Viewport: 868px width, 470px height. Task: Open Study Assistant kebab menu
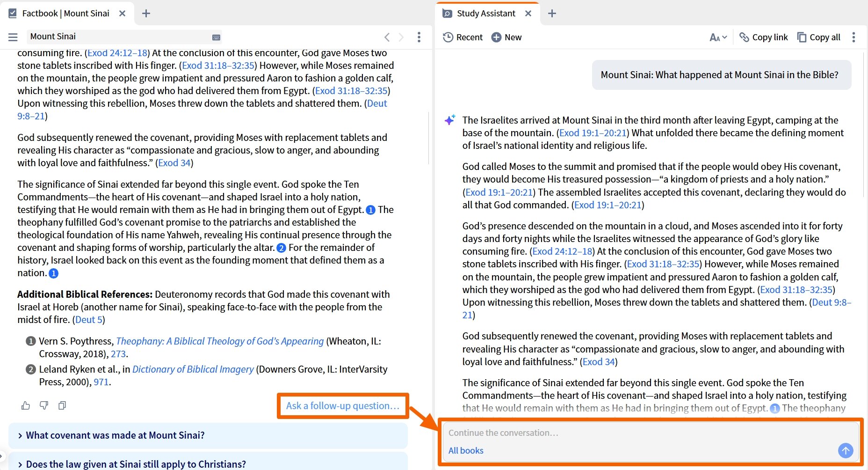(854, 37)
